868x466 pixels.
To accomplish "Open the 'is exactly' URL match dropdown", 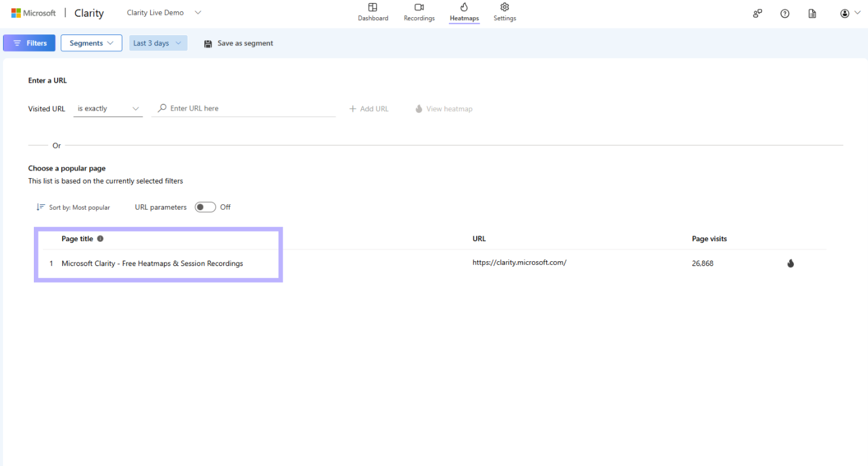I will click(x=108, y=109).
